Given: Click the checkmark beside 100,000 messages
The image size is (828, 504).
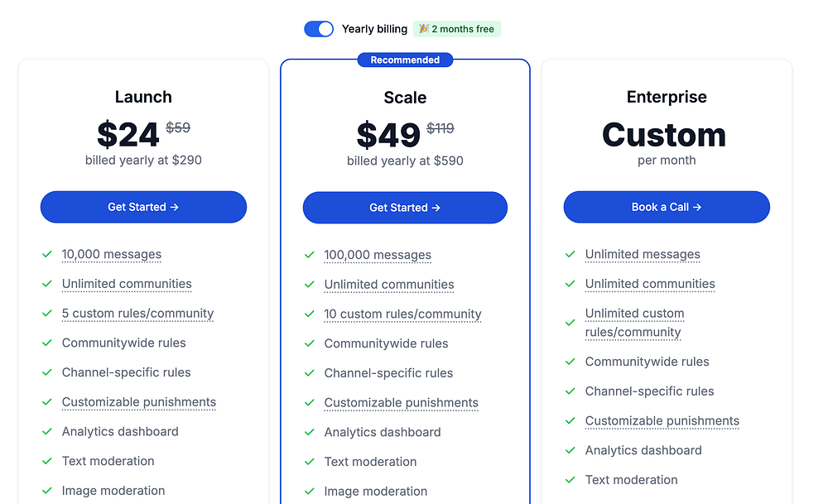Looking at the screenshot, I should point(310,256).
